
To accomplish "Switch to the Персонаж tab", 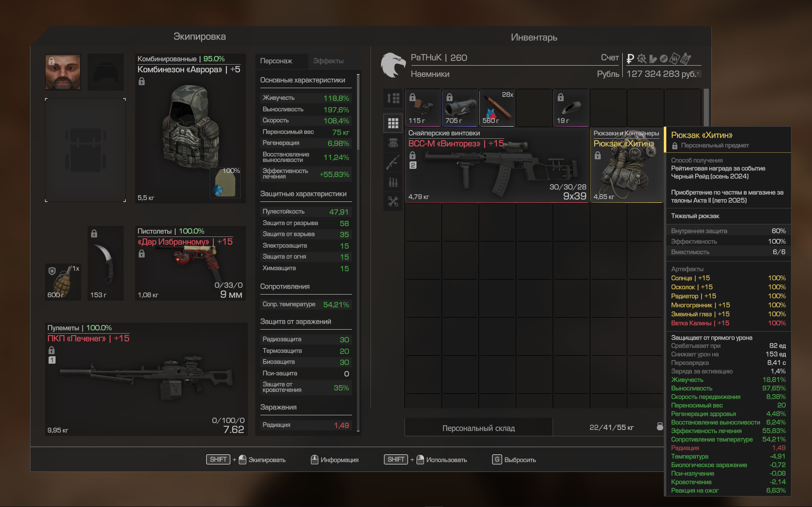I will tap(276, 61).
